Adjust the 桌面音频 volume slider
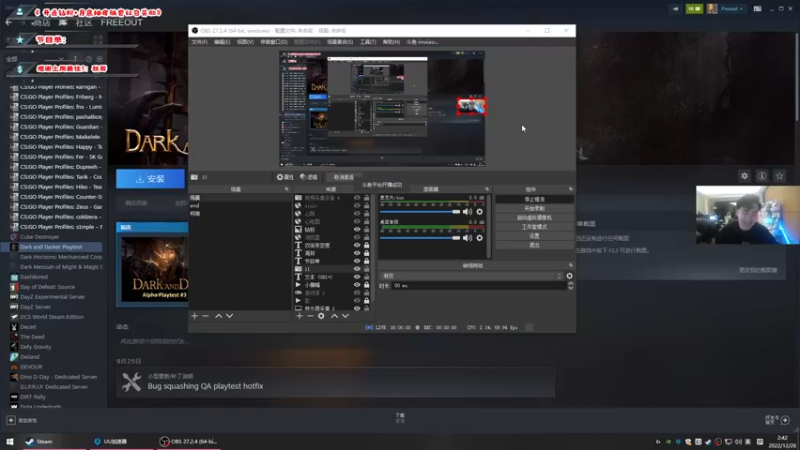 pyautogui.click(x=419, y=238)
